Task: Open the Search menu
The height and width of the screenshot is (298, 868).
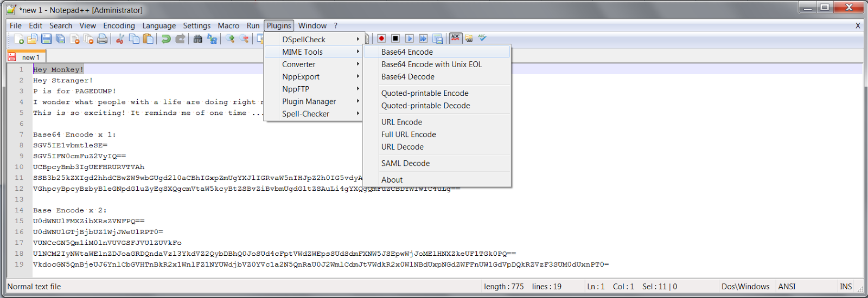Action: [61, 25]
